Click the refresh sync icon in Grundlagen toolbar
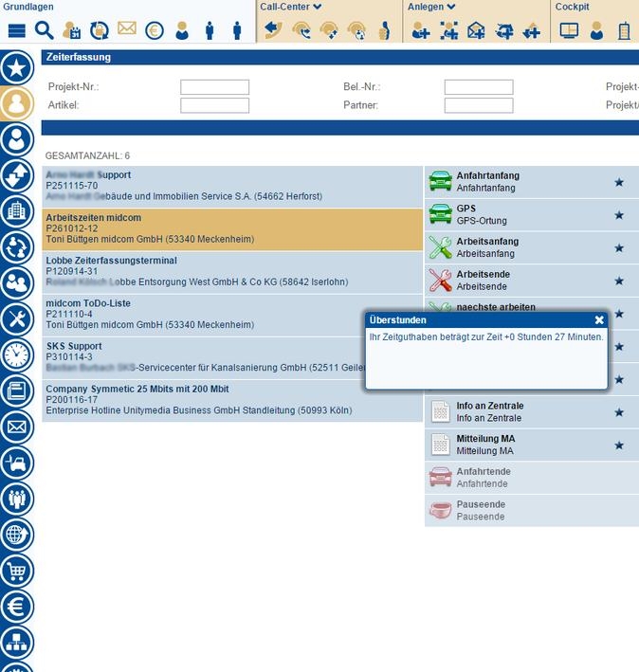 [100, 31]
